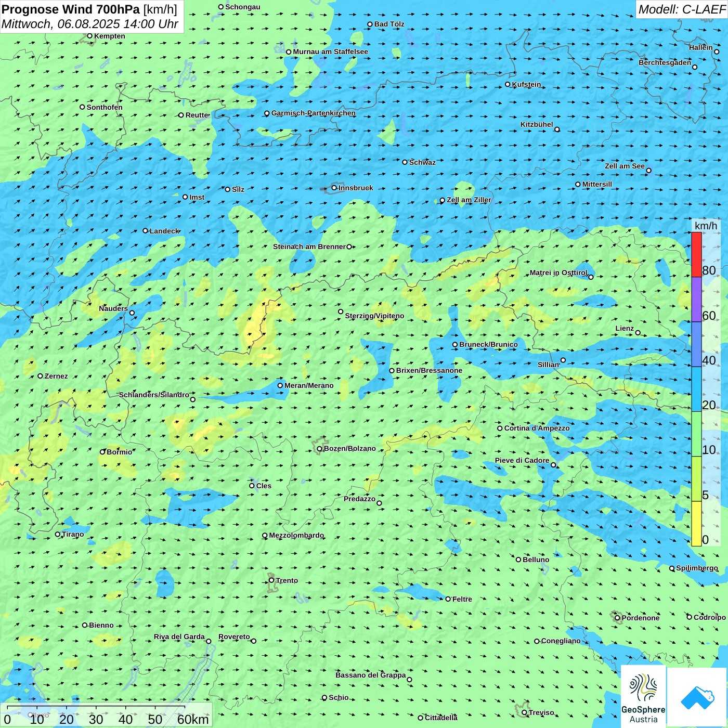Click the 'Steinach am Brenner' label
Image resolution: width=728 pixels, height=728 pixels.
(x=309, y=246)
